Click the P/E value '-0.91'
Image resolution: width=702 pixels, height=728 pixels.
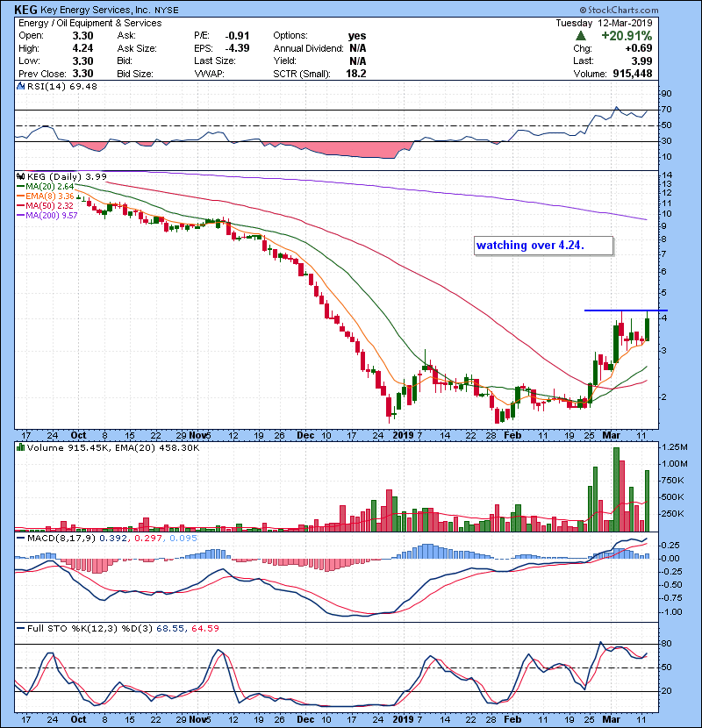237,36
